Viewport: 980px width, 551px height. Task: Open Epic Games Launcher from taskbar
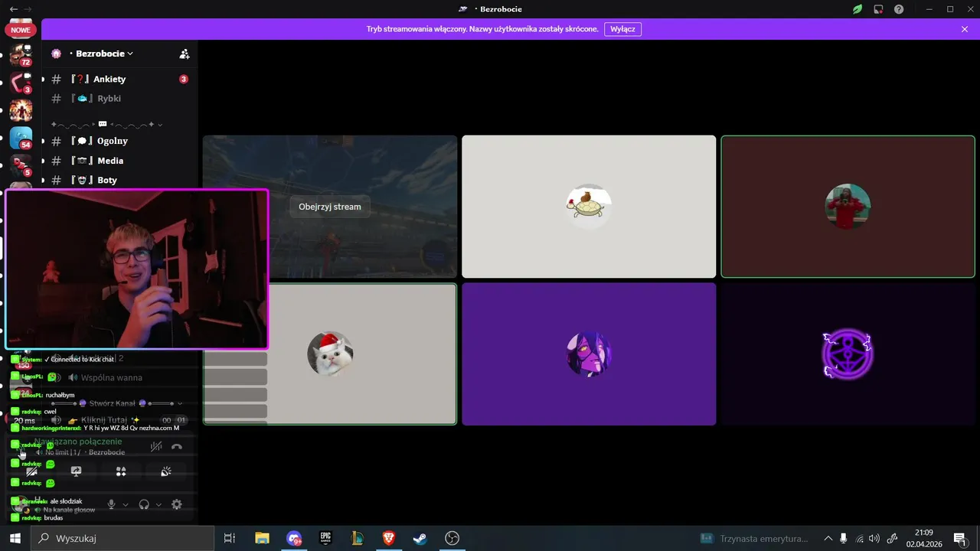point(325,539)
